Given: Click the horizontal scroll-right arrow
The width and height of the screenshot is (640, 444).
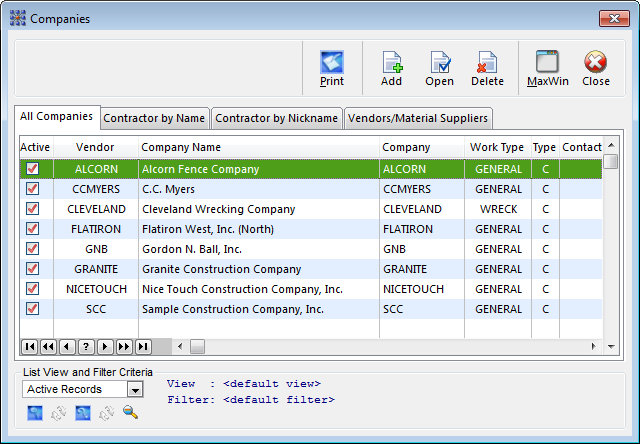Looking at the screenshot, I should 593,347.
